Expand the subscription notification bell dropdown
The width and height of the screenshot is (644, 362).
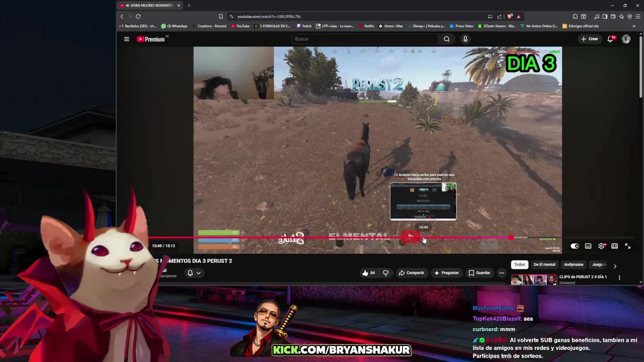coord(194,273)
